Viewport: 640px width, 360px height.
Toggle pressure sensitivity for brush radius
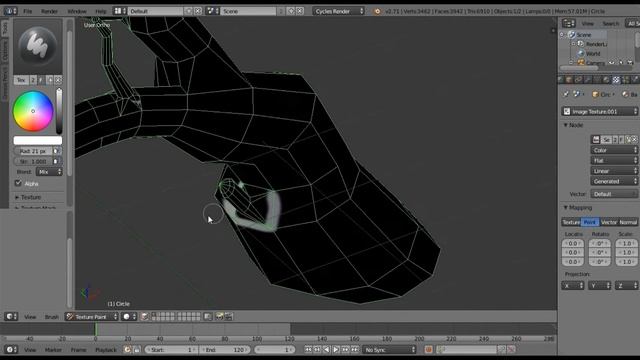coord(57,151)
